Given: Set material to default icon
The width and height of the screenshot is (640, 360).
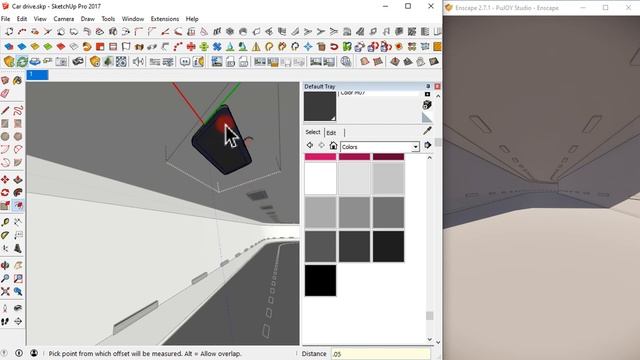Looking at the screenshot, I should click(427, 118).
